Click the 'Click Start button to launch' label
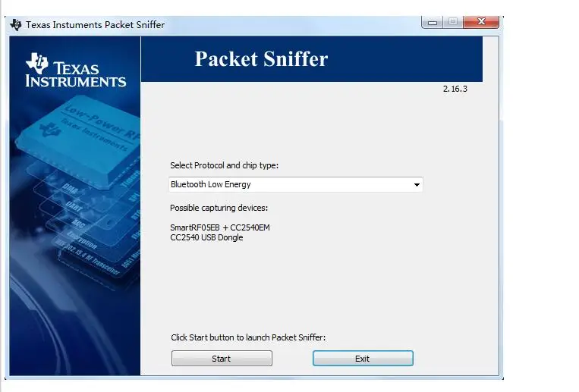This screenshot has width=579, height=392. [248, 337]
